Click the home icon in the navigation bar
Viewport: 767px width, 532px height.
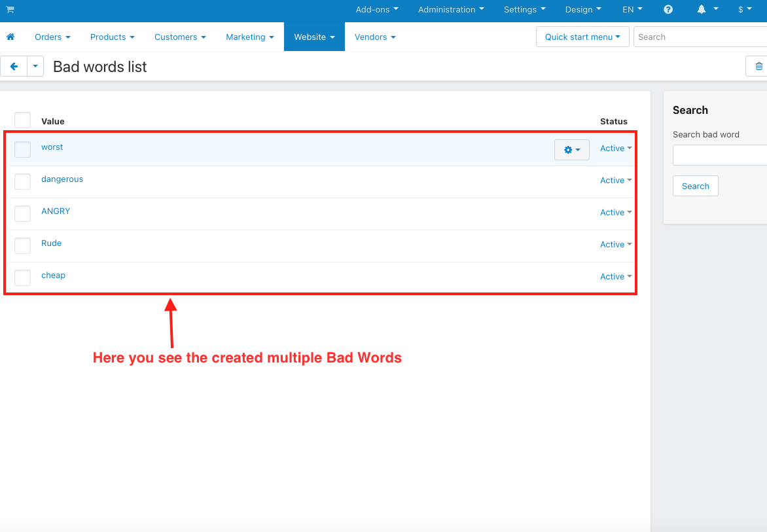11,37
